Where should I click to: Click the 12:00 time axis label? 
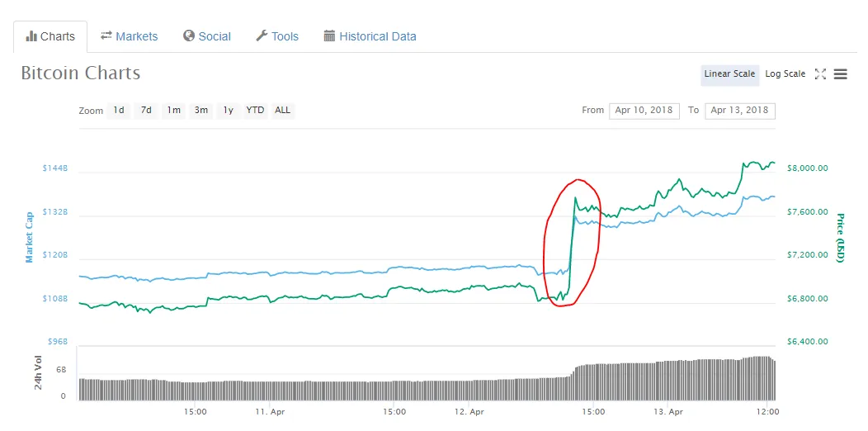tap(767, 412)
